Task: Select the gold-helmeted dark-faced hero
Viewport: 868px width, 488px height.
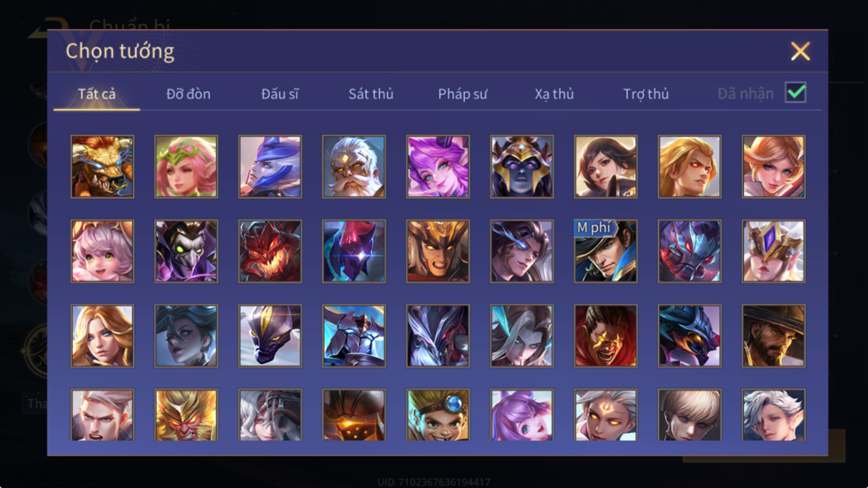Action: click(x=521, y=167)
